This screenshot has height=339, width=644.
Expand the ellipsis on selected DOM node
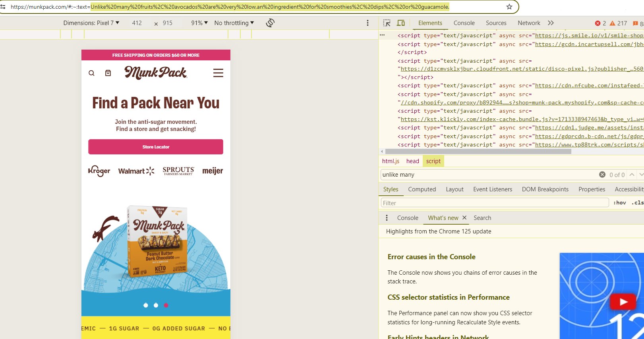click(382, 35)
